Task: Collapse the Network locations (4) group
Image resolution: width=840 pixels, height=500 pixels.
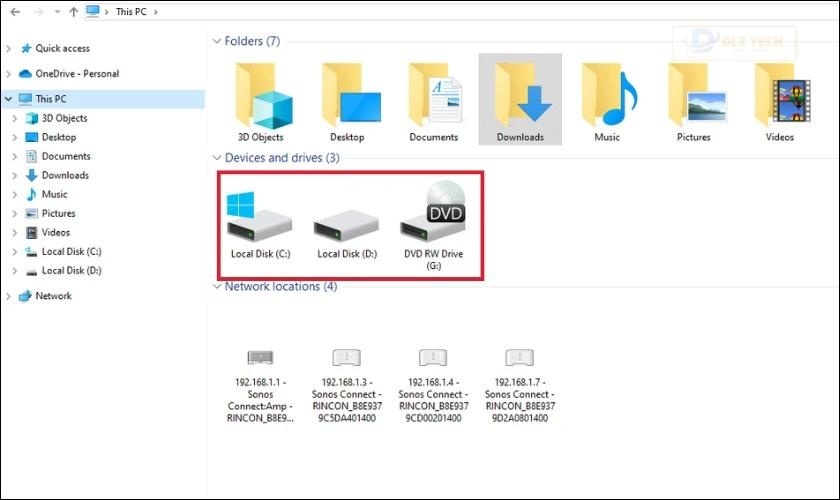Action: tap(217, 287)
